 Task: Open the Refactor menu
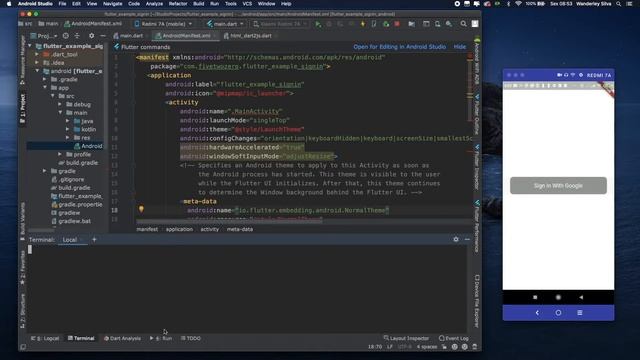[x=178, y=4]
